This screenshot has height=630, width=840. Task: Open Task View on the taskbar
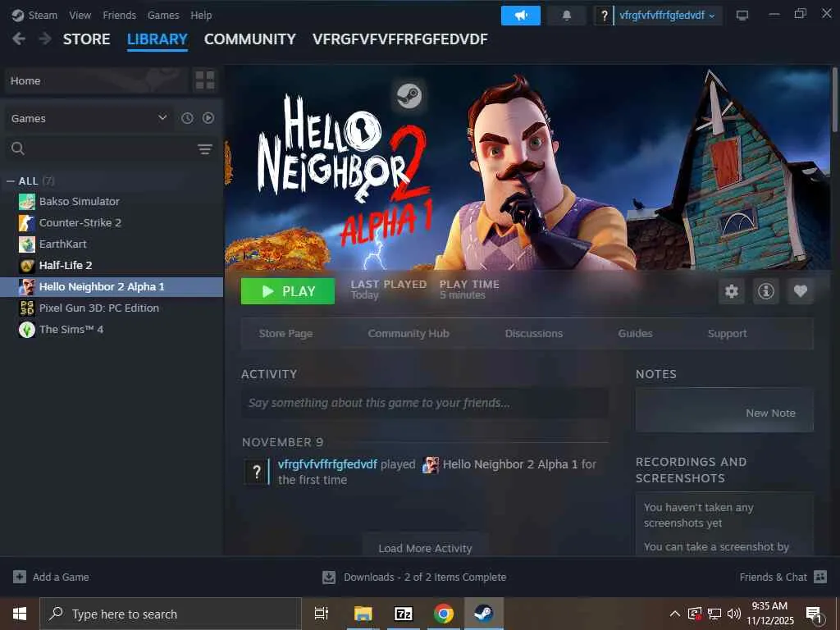click(322, 614)
